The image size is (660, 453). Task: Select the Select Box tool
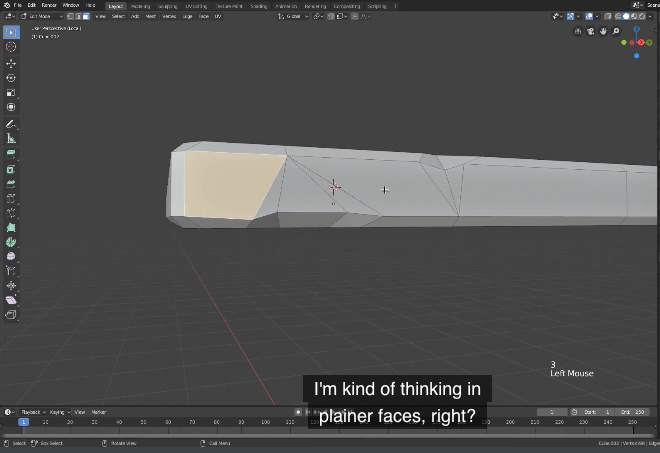click(11, 32)
